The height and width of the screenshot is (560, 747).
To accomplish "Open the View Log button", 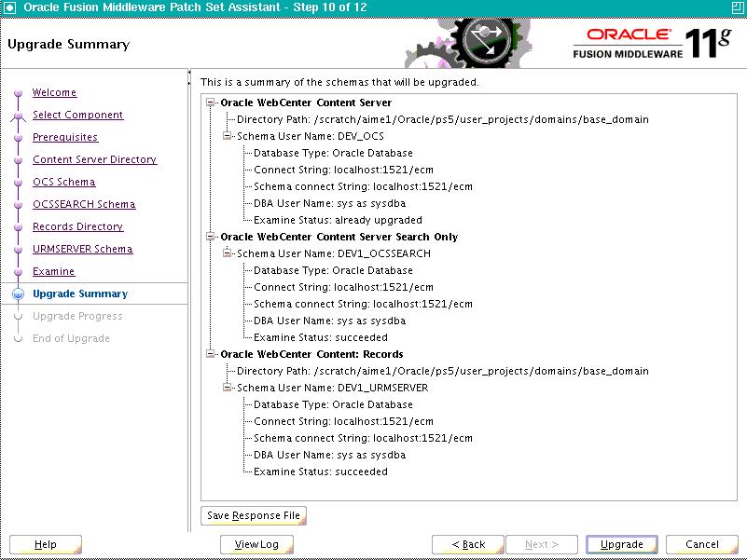I will 256,544.
